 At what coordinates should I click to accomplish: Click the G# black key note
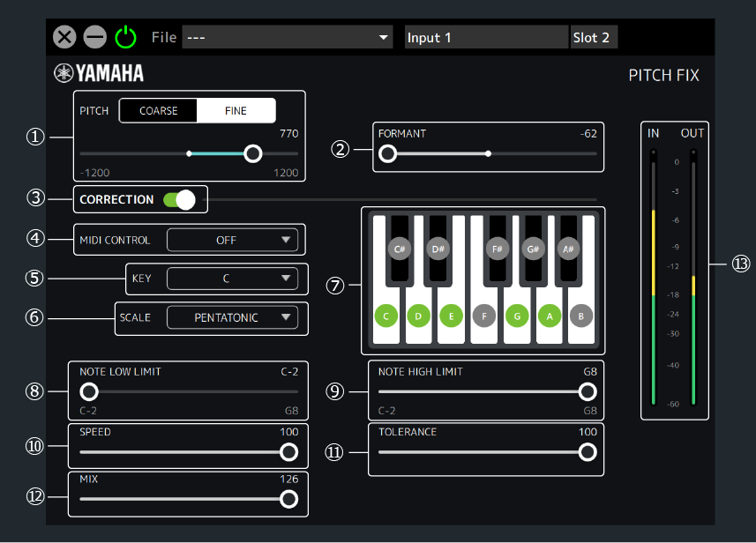click(533, 249)
